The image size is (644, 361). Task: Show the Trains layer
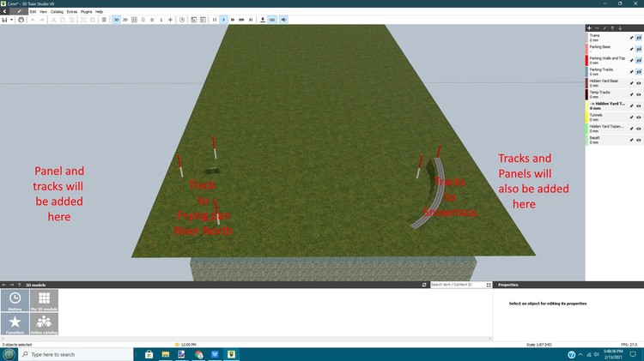coord(639,38)
